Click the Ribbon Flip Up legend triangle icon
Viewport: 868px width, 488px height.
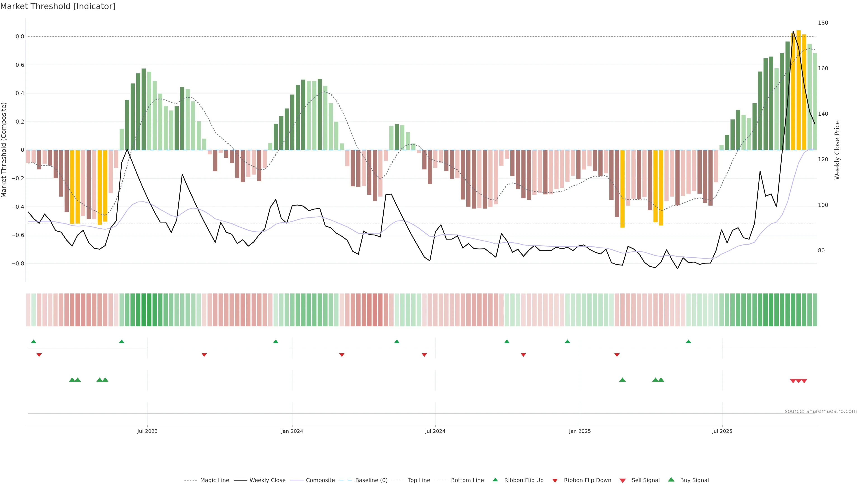[x=495, y=480]
